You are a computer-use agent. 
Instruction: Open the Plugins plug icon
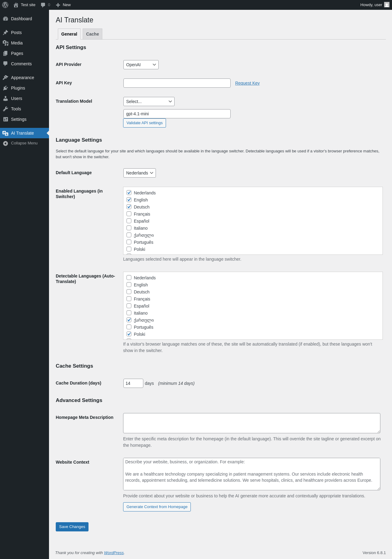coord(6,88)
